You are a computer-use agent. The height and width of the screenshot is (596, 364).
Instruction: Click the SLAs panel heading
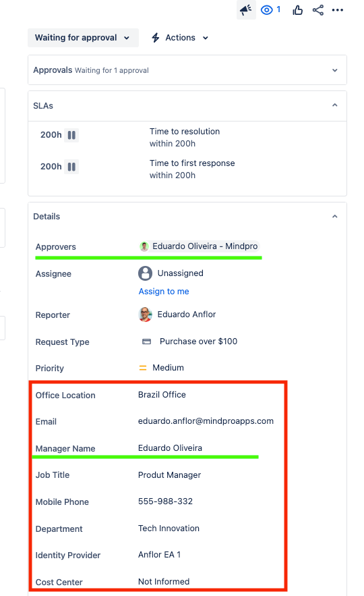click(x=43, y=106)
